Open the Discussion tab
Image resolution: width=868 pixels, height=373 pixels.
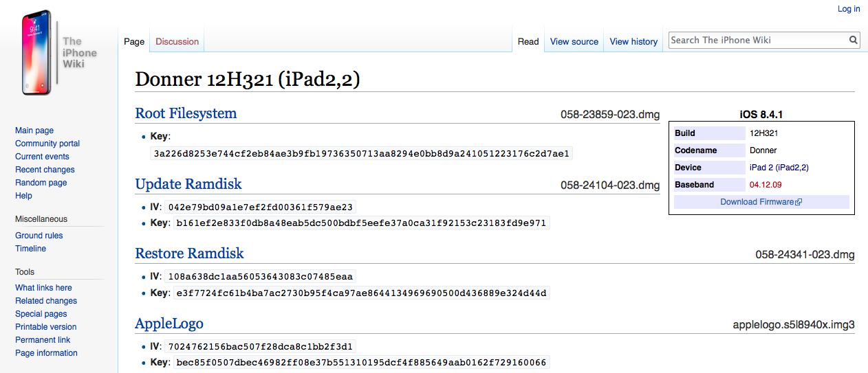pos(177,41)
